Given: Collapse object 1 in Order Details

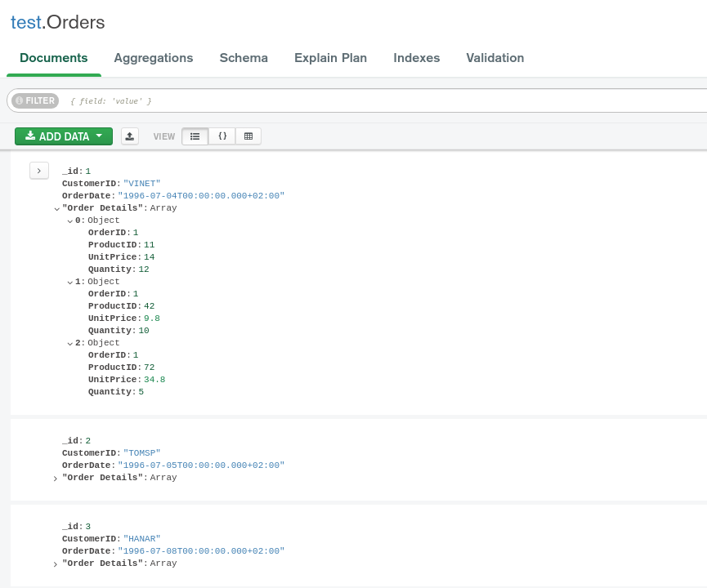Looking at the screenshot, I should [x=70, y=282].
